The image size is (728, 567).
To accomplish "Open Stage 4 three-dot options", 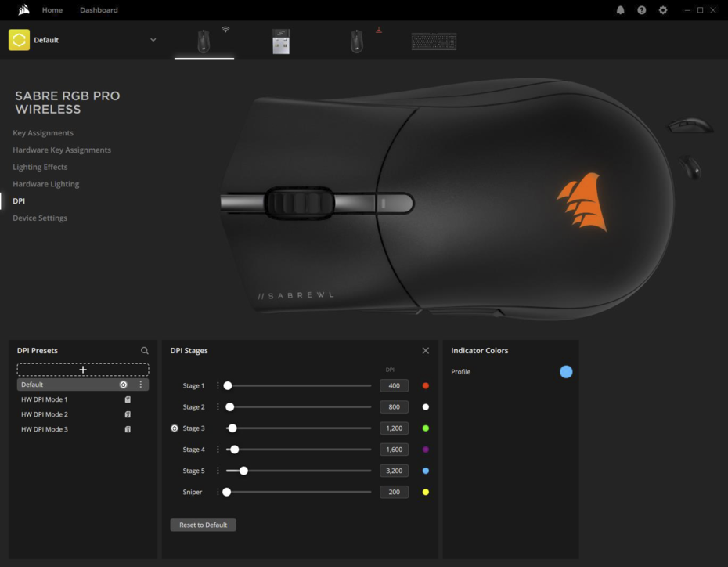I will coord(218,450).
